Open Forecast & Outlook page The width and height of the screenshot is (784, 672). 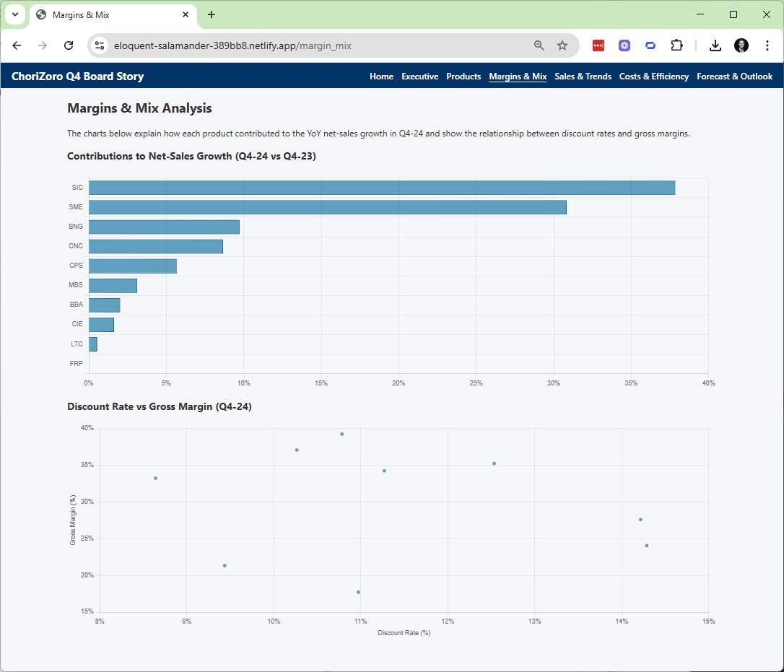point(734,77)
